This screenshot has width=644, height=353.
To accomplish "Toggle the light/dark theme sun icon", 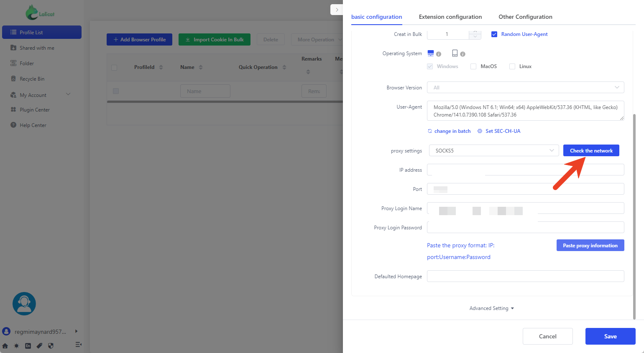I will pyautogui.click(x=16, y=345).
